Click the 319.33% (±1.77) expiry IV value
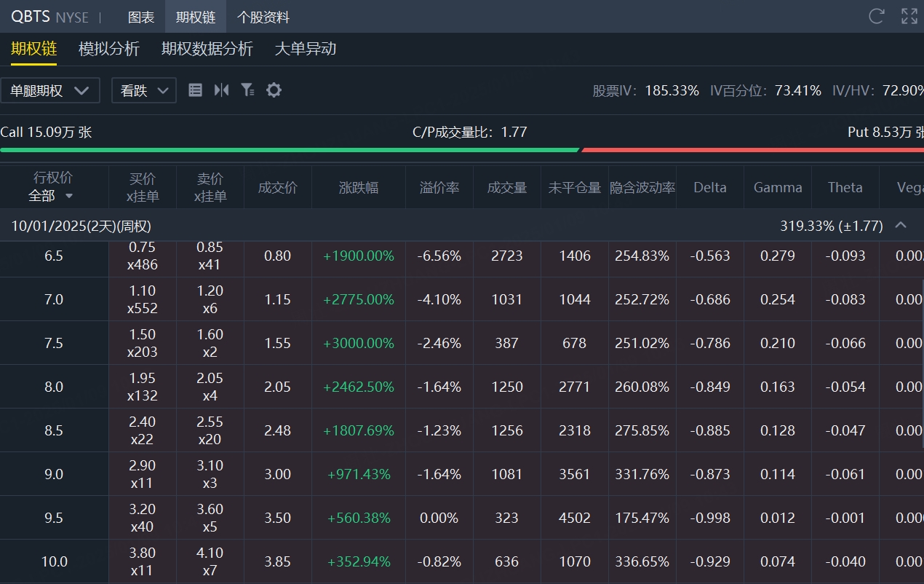The image size is (924, 584). pos(832,226)
